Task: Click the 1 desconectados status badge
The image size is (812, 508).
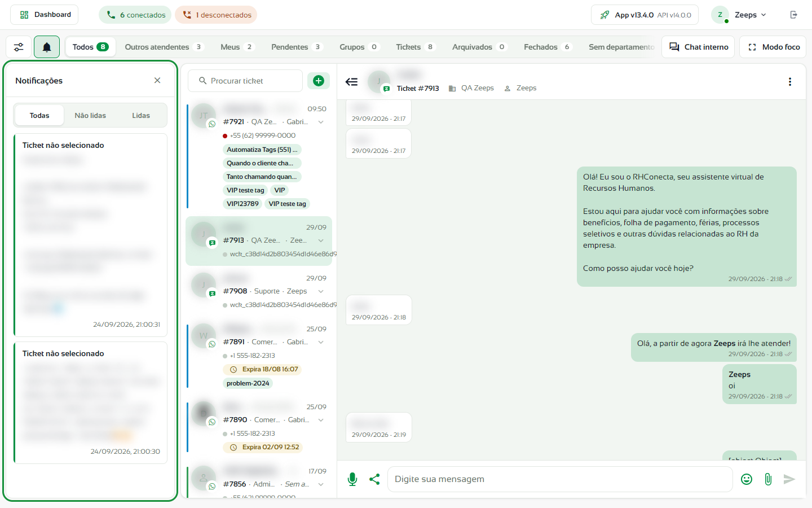Action: coord(216,15)
